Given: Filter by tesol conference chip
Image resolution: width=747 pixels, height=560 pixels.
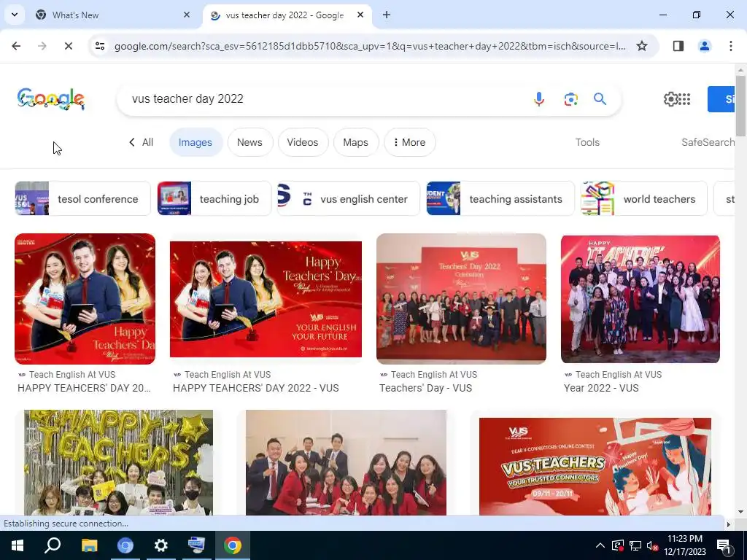Looking at the screenshot, I should (82, 198).
